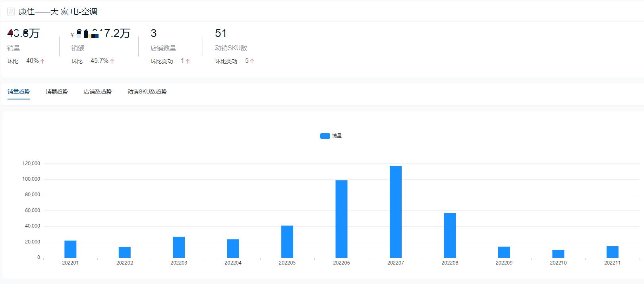Click the 店铺数量 metric label

coord(163,48)
